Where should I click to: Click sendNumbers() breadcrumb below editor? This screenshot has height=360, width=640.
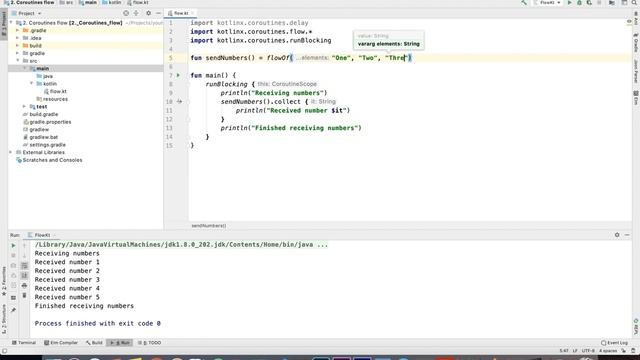tap(209, 226)
